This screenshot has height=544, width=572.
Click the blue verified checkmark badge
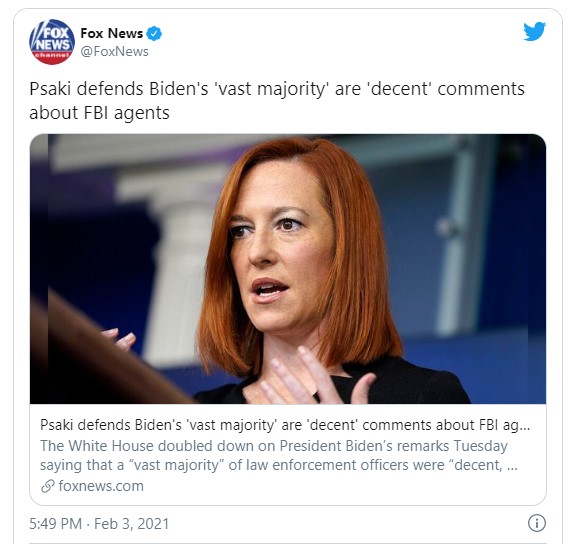click(x=154, y=34)
